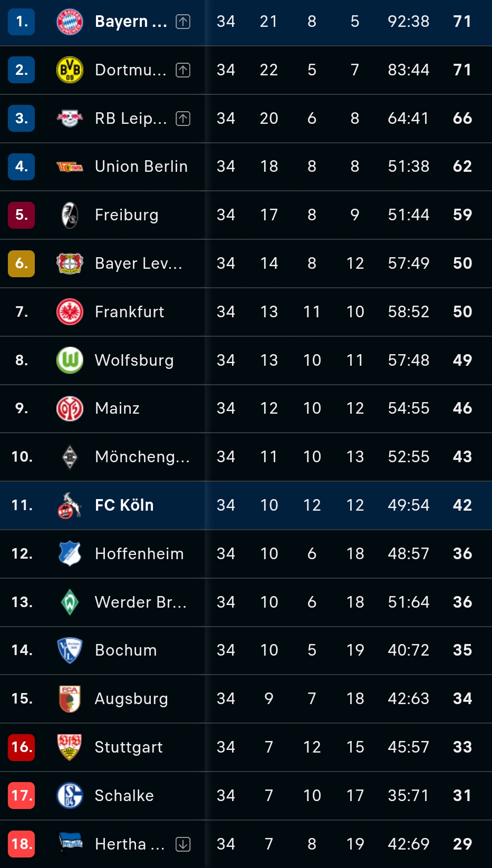Click the down-arrow icon beside Hertha
Screen dimensions: 492x868
tap(183, 844)
